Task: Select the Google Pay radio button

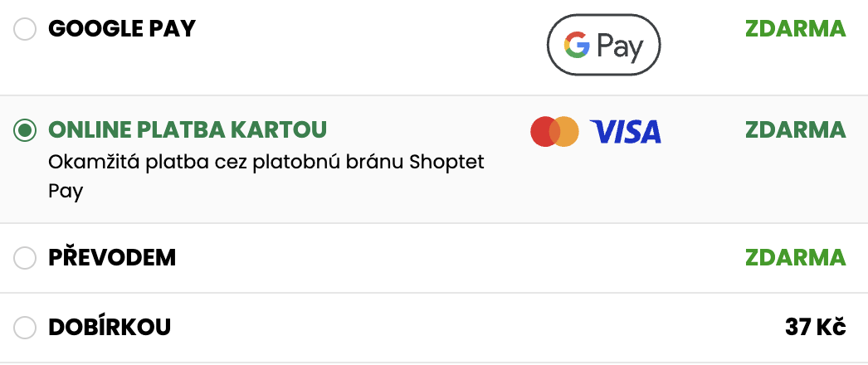Action: point(26,30)
